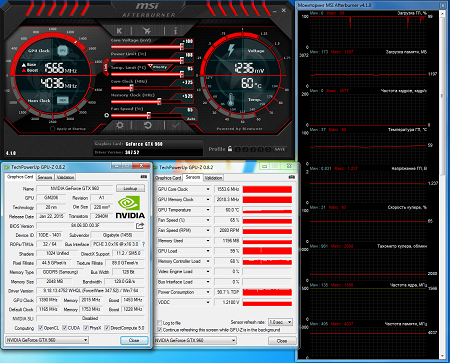Click the thermometer icon in the temperature gauge
This screenshot has height=363, width=450.
point(231,100)
